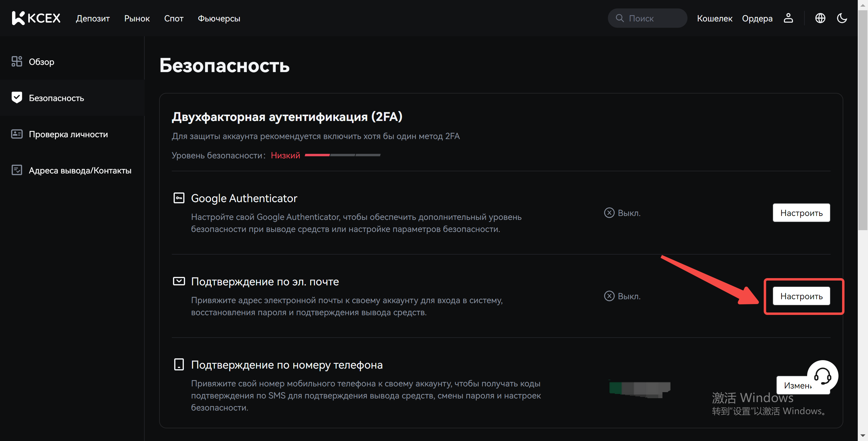Toggle dark mode moon icon
This screenshot has width=868, height=441.
842,18
